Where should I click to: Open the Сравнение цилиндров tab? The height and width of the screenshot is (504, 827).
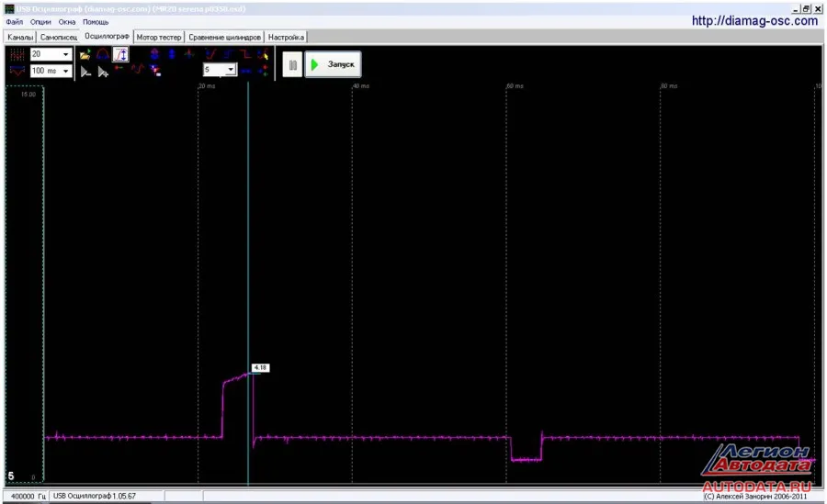click(x=225, y=38)
